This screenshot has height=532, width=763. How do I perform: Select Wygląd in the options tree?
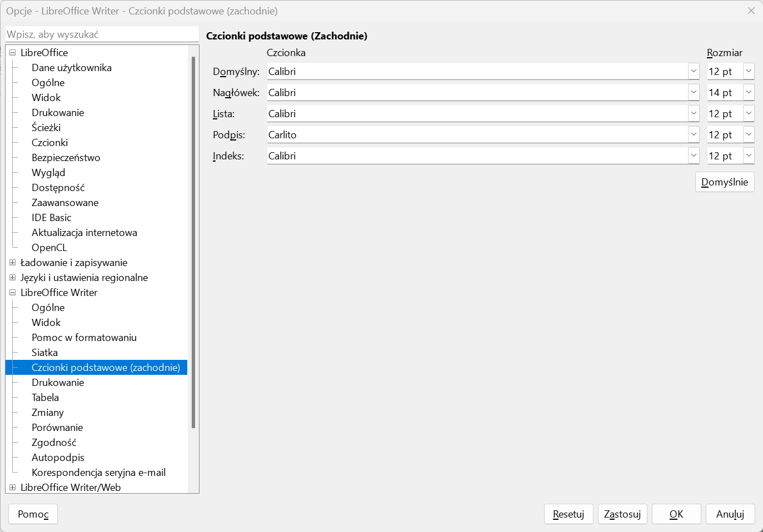click(48, 173)
